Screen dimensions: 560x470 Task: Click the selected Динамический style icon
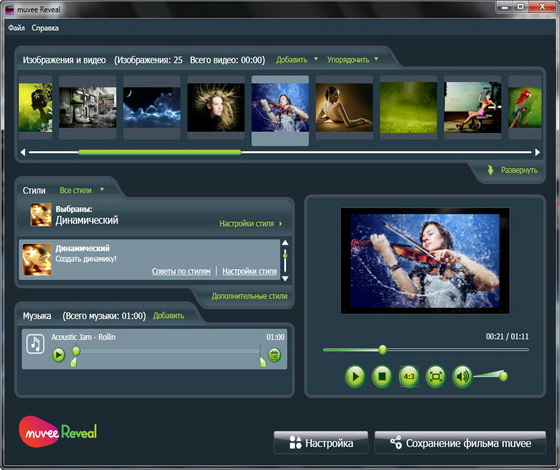point(41,215)
